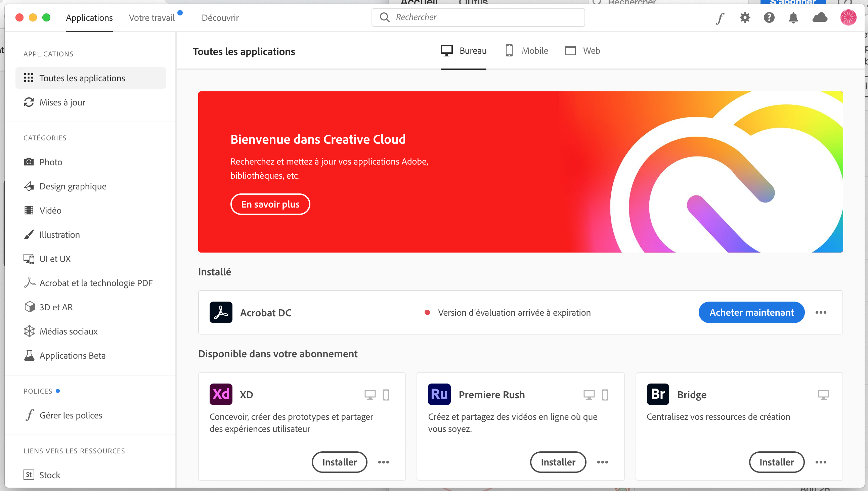Click the Acrobat DC application icon

[221, 312]
